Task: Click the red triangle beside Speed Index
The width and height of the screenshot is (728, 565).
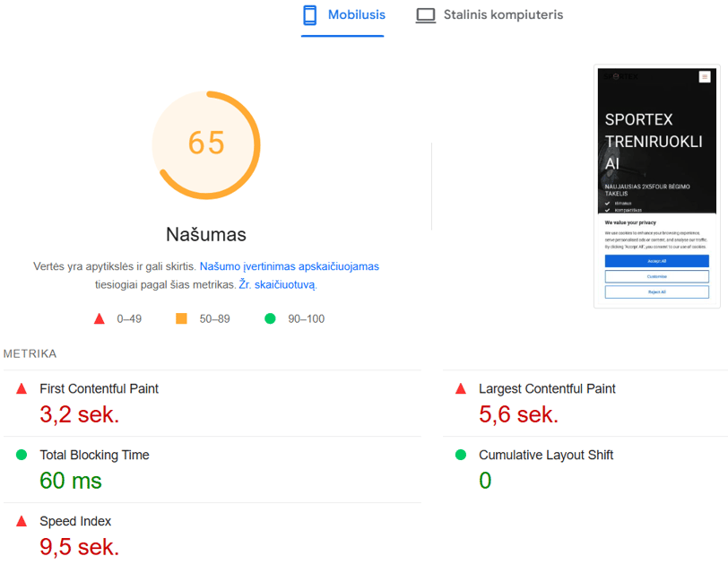Action: 22,521
